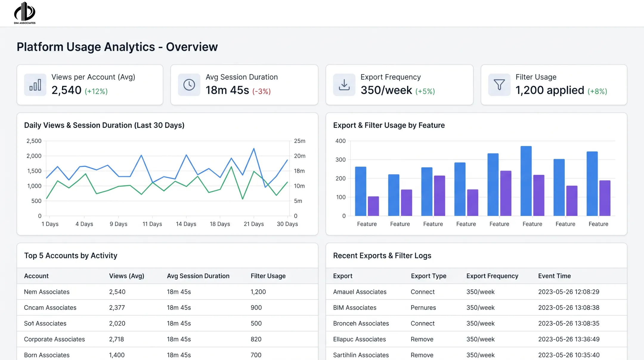This screenshot has height=360, width=644.
Task: Click the (+8%) change indicator
Action: point(597,91)
